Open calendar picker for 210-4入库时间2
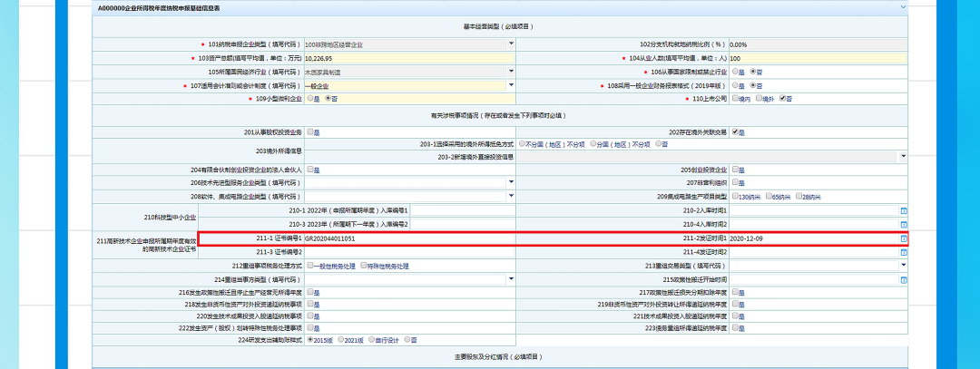Viewport: 980px width, 369px height. (904, 224)
